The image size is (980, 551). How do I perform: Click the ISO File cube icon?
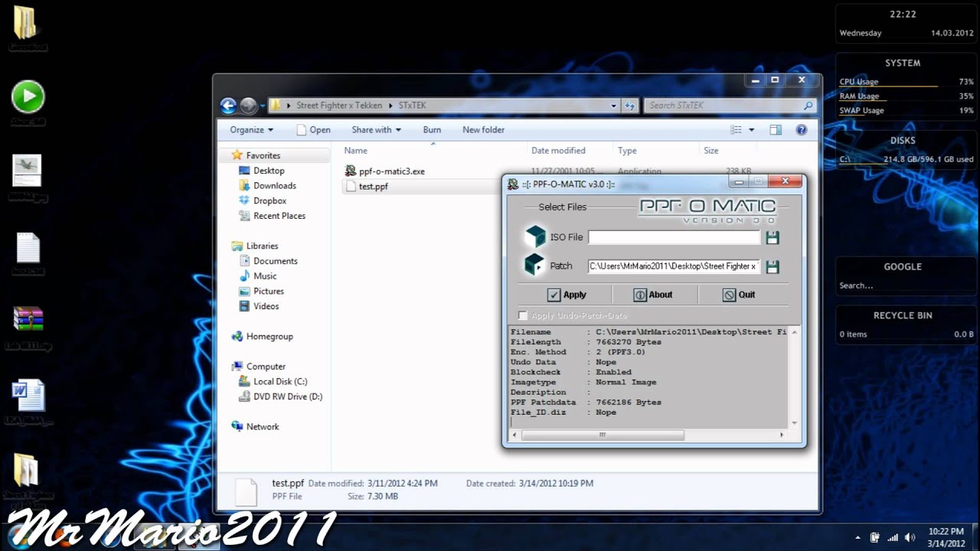[x=534, y=236]
